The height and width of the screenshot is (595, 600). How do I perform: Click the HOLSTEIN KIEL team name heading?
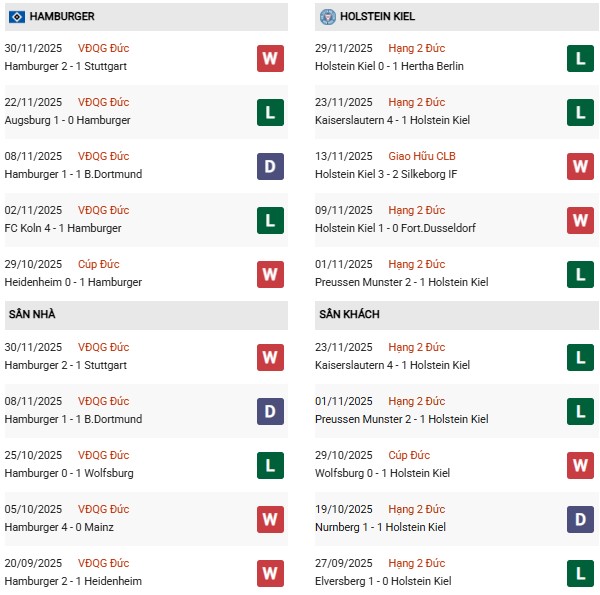[x=376, y=17]
